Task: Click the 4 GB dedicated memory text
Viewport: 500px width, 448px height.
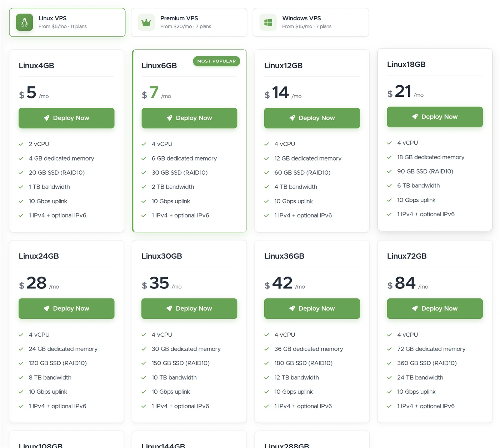Action: 61,158
